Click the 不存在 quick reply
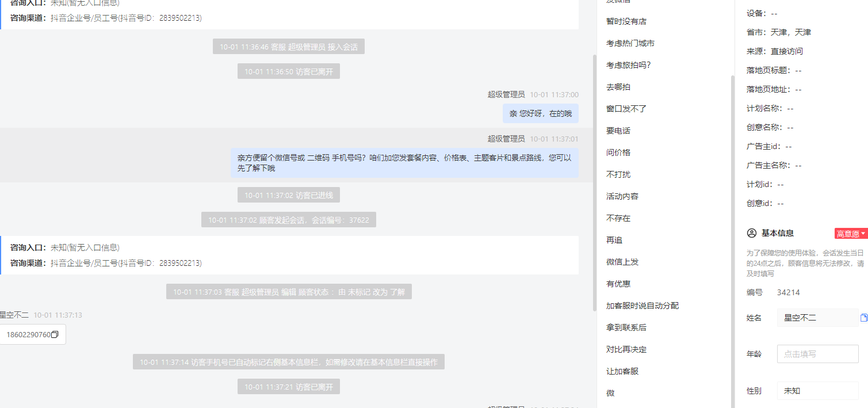 pyautogui.click(x=618, y=218)
